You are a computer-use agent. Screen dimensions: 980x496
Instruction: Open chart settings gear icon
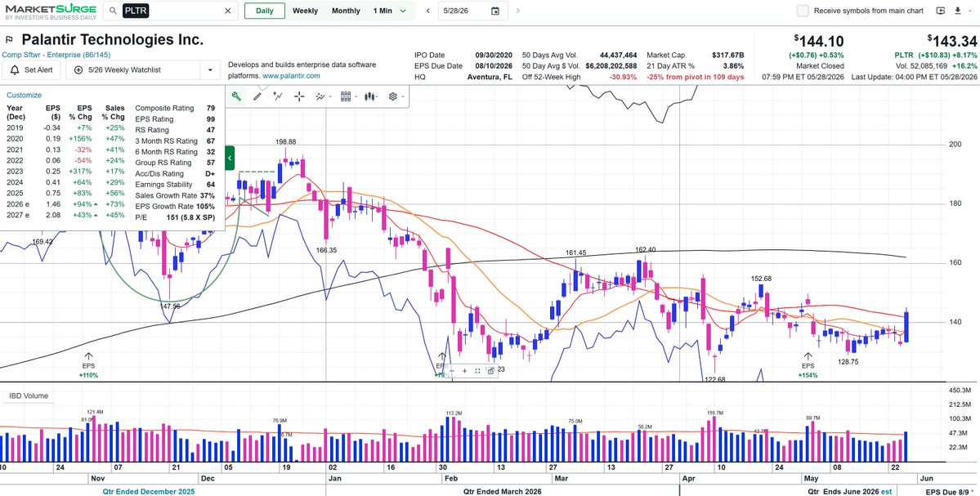pyautogui.click(x=393, y=96)
